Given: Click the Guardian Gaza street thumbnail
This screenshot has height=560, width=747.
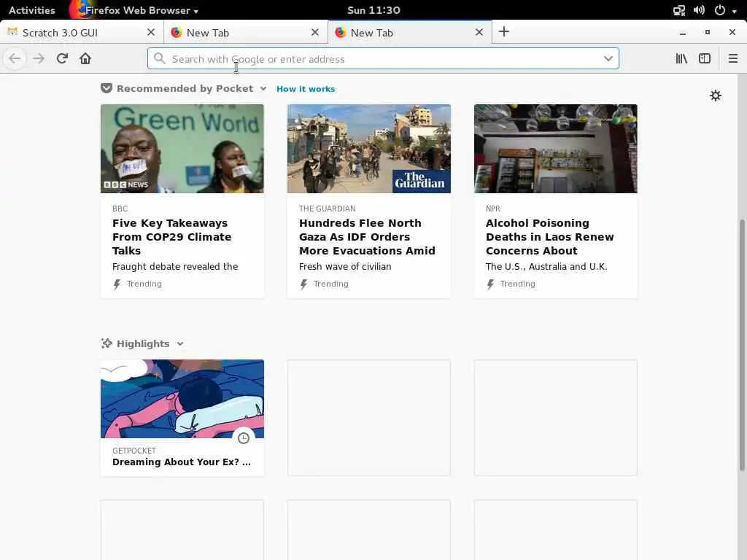Looking at the screenshot, I should [x=368, y=149].
